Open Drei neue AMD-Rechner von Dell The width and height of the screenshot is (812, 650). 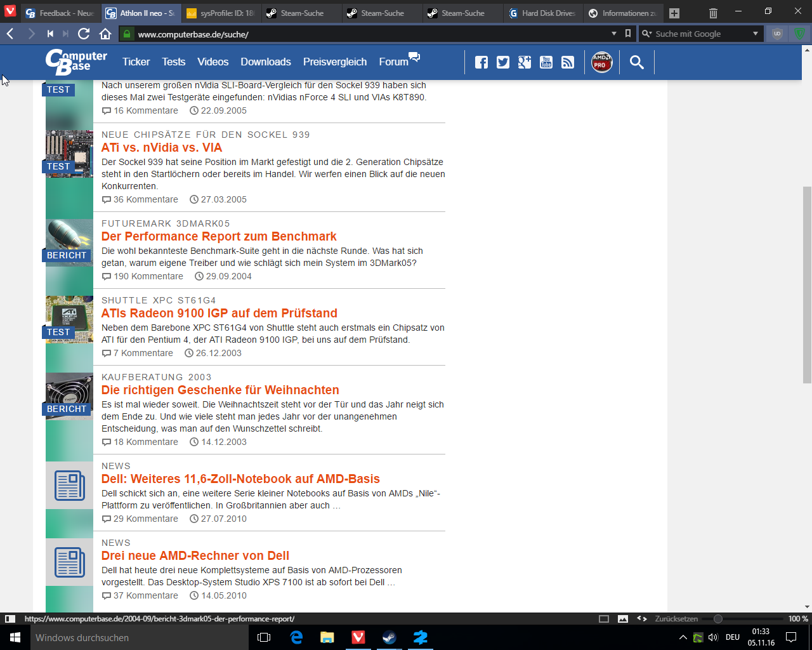(195, 555)
